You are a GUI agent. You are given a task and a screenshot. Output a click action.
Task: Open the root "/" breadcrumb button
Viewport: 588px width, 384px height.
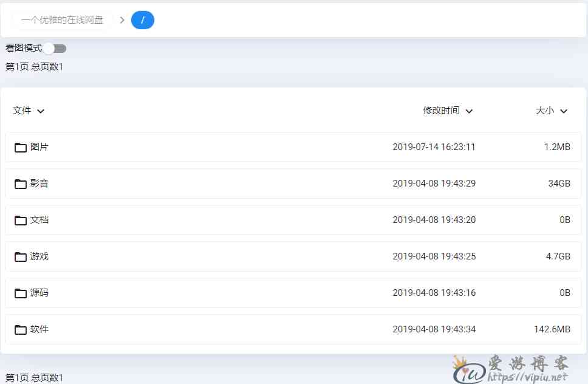pyautogui.click(x=143, y=20)
